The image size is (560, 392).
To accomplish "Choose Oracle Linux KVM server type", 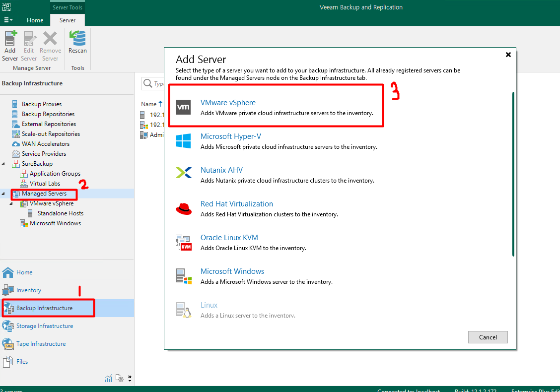I will [x=229, y=238].
